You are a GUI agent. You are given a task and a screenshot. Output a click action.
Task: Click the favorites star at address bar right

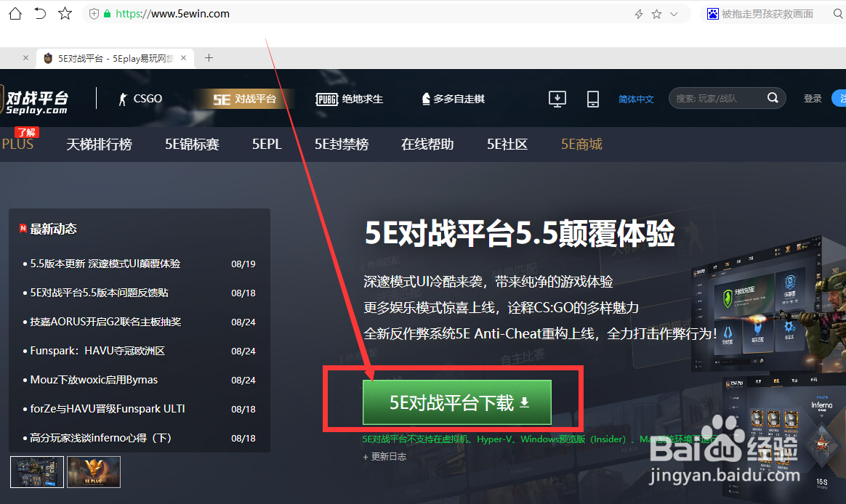(x=656, y=14)
